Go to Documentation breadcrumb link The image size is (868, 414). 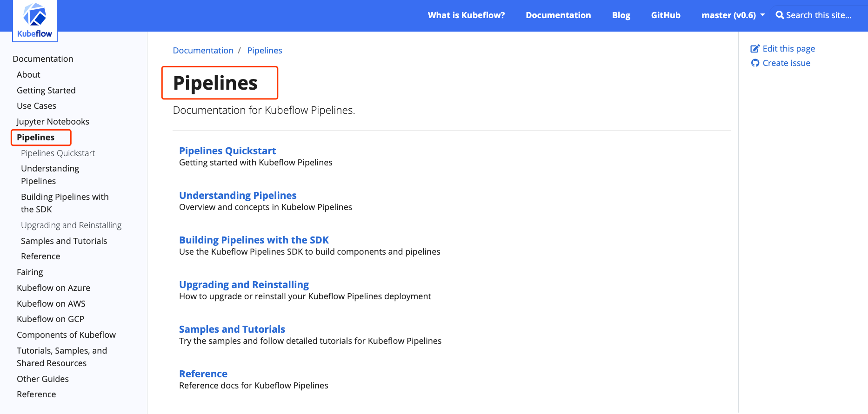(x=203, y=50)
